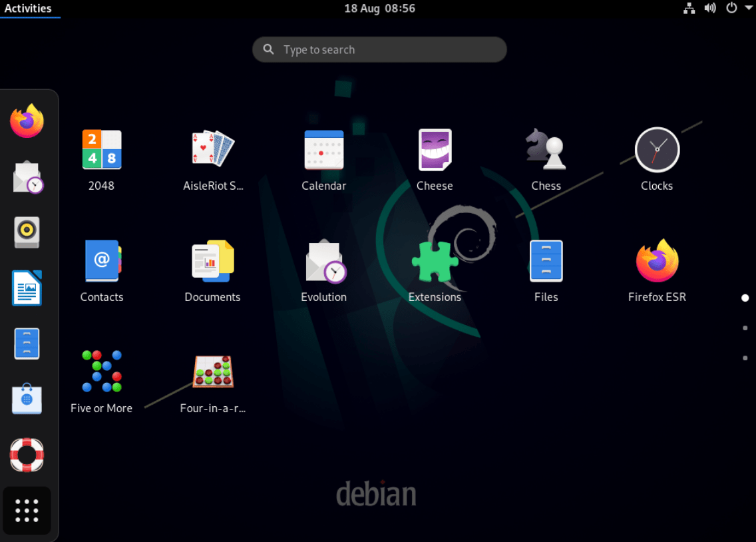Image resolution: width=756 pixels, height=542 pixels.
Task: Open the clock and calendar popover
Action: [379, 9]
